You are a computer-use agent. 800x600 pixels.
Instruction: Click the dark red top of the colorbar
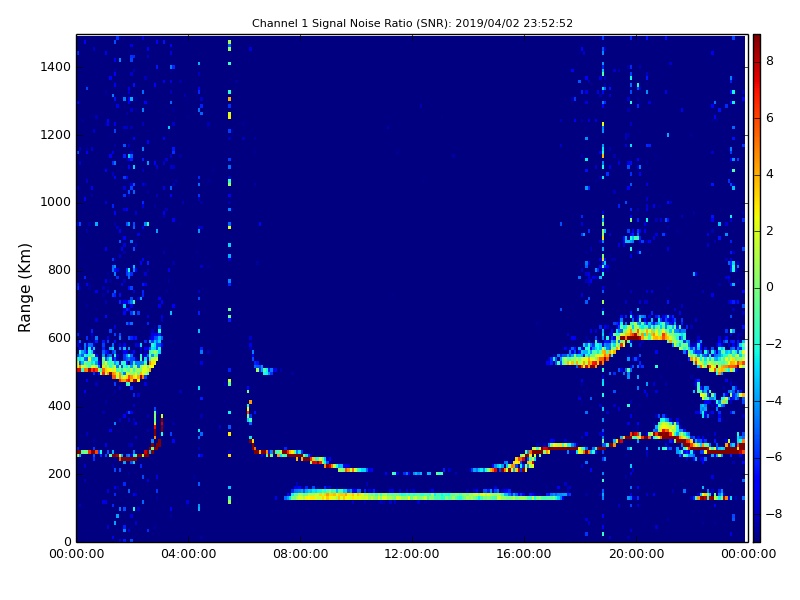click(x=757, y=43)
